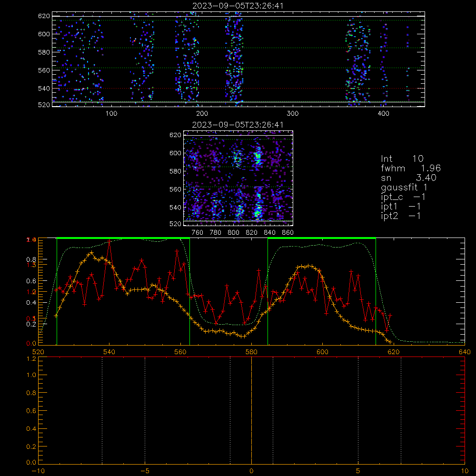Click x-axis label 10 on bottom plot
This screenshot has width=476, height=476.
coord(465,471)
